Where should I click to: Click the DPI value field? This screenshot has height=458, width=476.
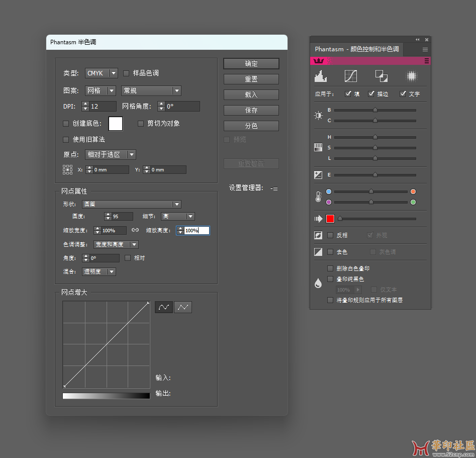[103, 106]
